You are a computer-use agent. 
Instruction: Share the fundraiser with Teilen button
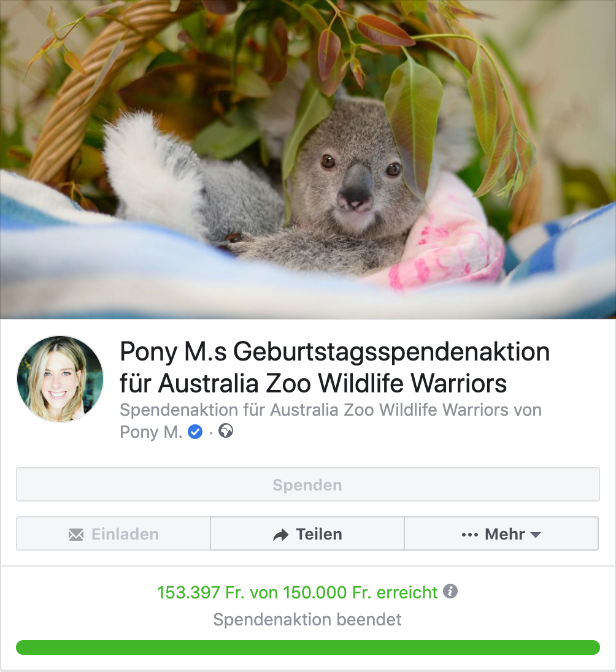pos(307,533)
